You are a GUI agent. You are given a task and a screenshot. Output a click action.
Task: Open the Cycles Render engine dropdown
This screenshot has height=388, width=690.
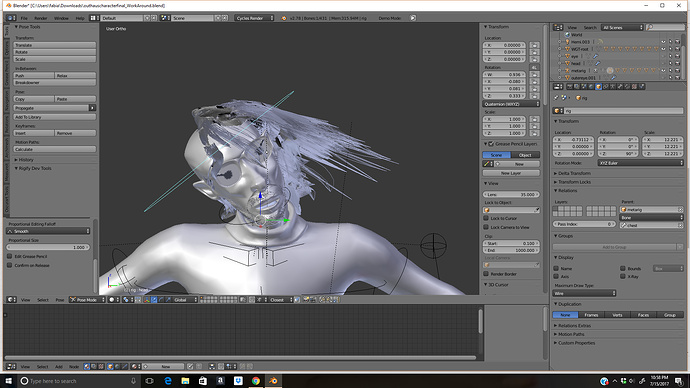254,18
